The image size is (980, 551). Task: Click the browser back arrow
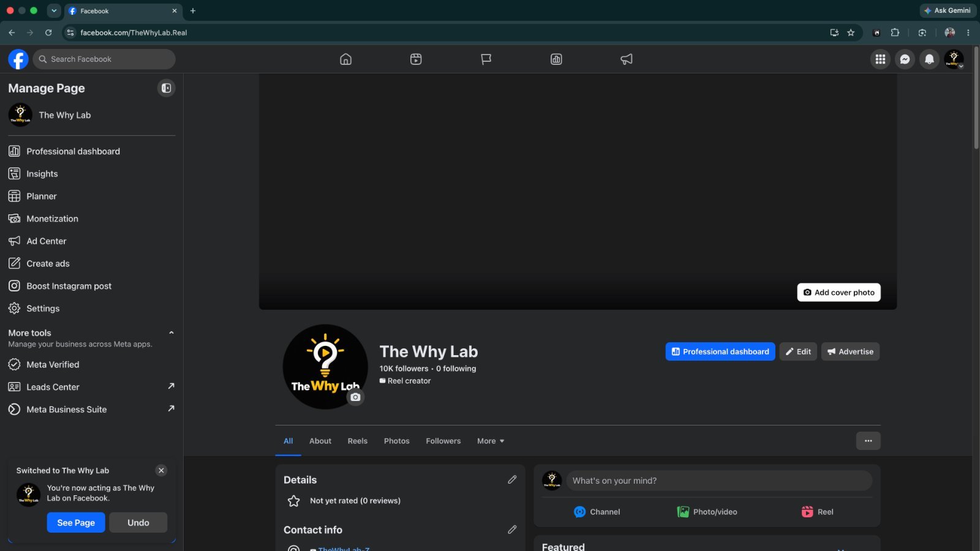click(x=12, y=32)
